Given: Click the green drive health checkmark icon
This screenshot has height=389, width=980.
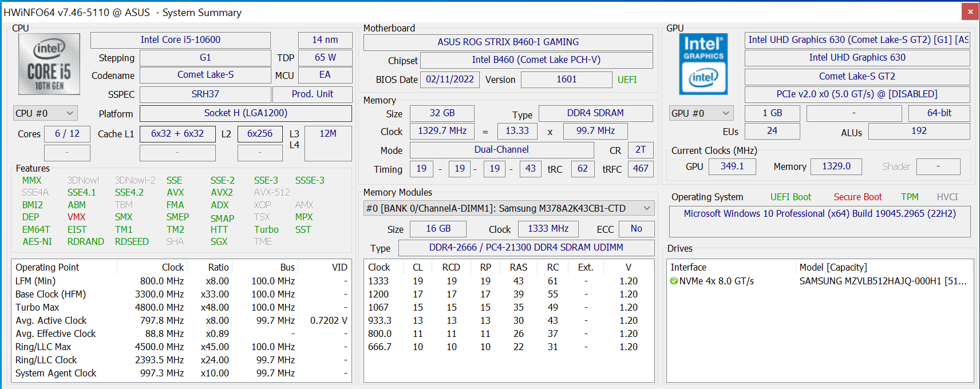Looking at the screenshot, I should pos(674,281).
